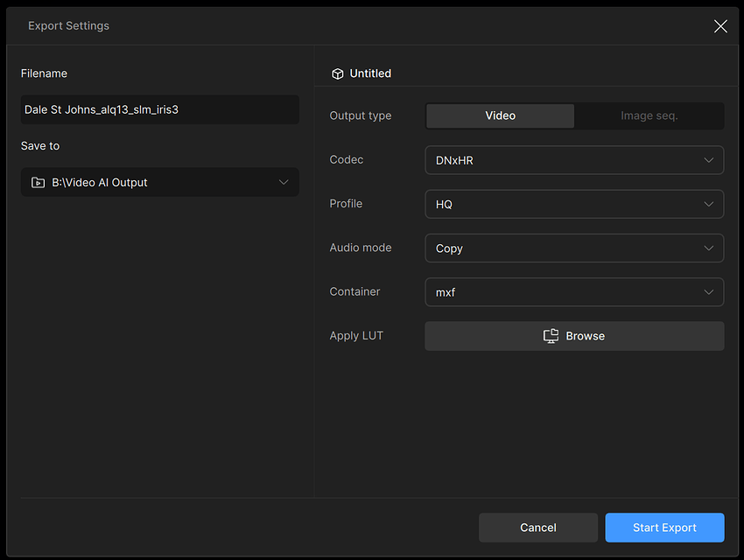Image resolution: width=744 pixels, height=560 pixels.
Task: Click the cube icon beside Untitled
Action: click(x=337, y=74)
